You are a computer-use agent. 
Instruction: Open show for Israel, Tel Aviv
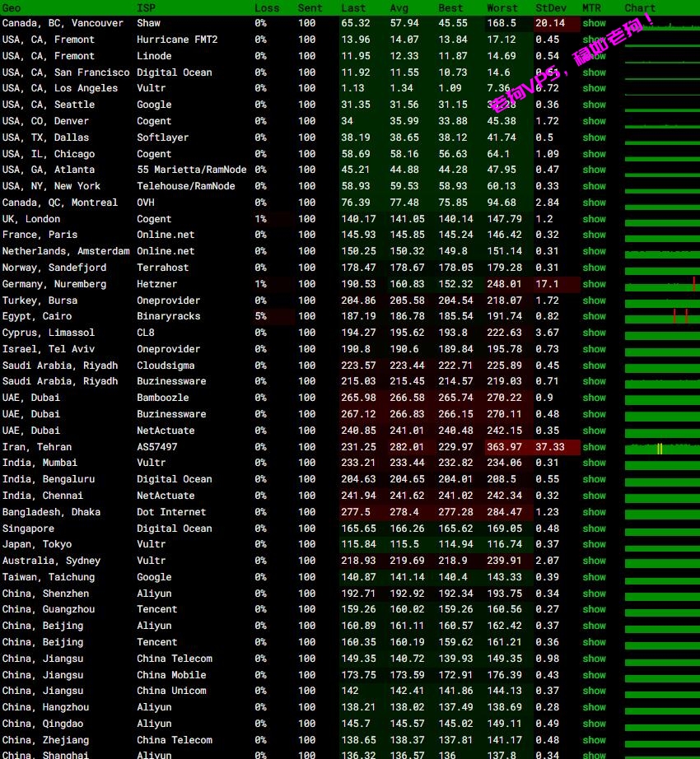coord(594,349)
